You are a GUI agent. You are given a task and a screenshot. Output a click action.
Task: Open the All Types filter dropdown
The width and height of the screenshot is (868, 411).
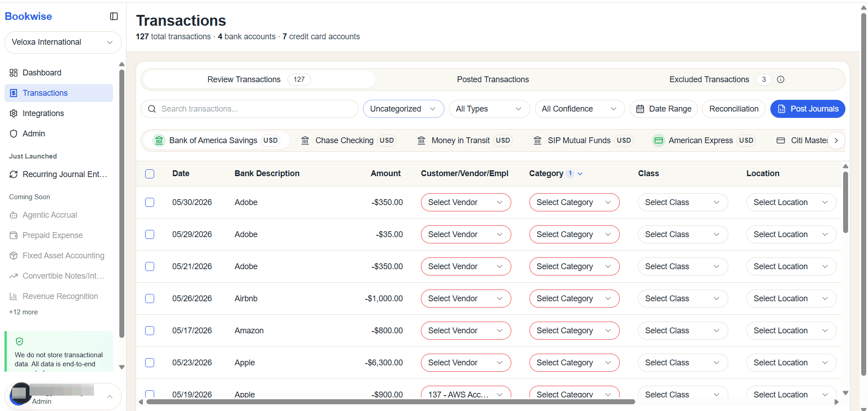[489, 109]
